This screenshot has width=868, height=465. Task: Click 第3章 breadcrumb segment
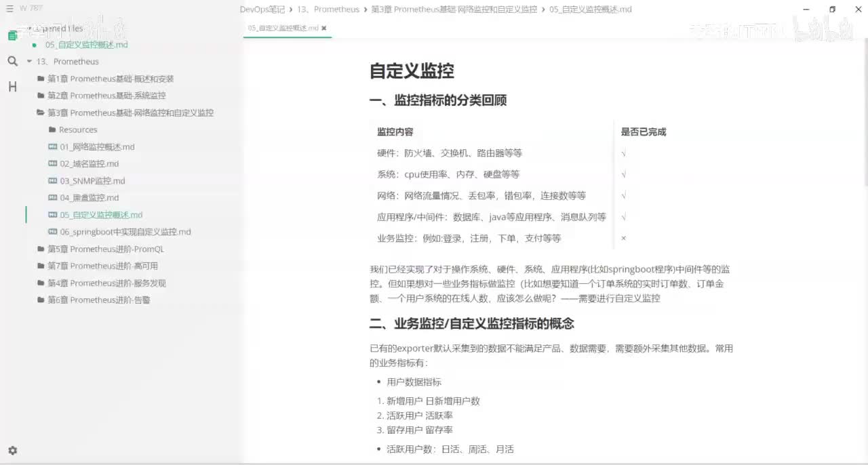[454, 9]
